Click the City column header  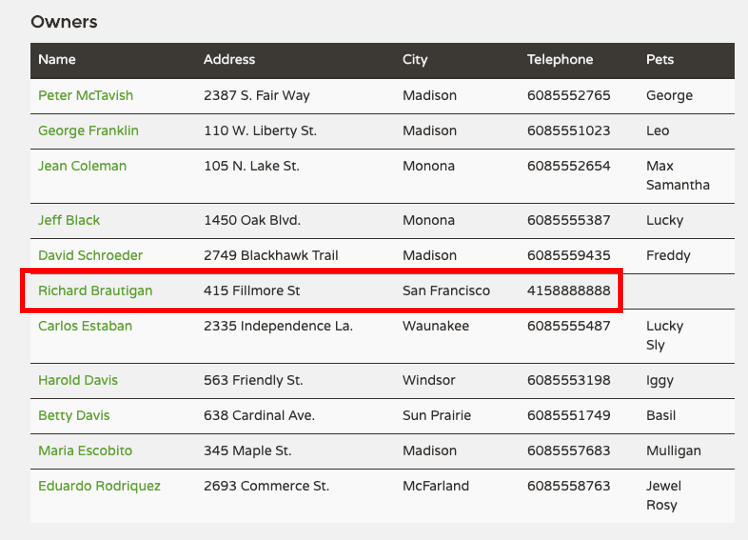(x=414, y=60)
